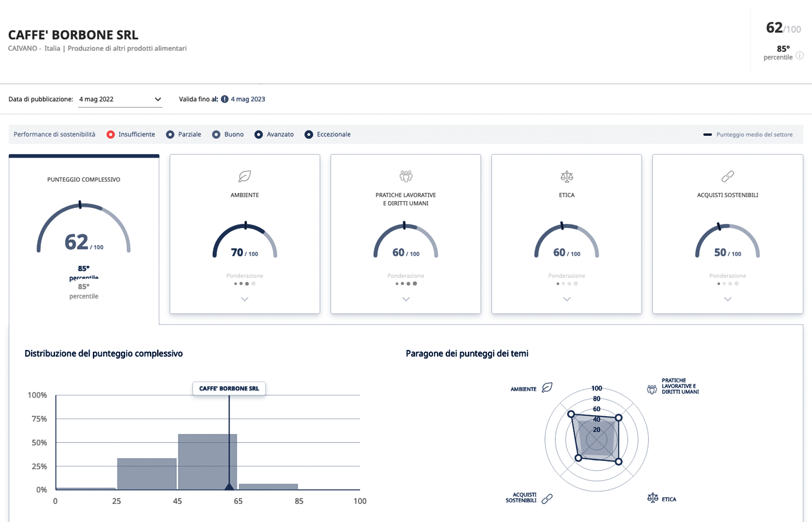Click the radar chart Acquisti Sostenibili data point
Viewport: 812px width, 522px height.
[x=579, y=458]
